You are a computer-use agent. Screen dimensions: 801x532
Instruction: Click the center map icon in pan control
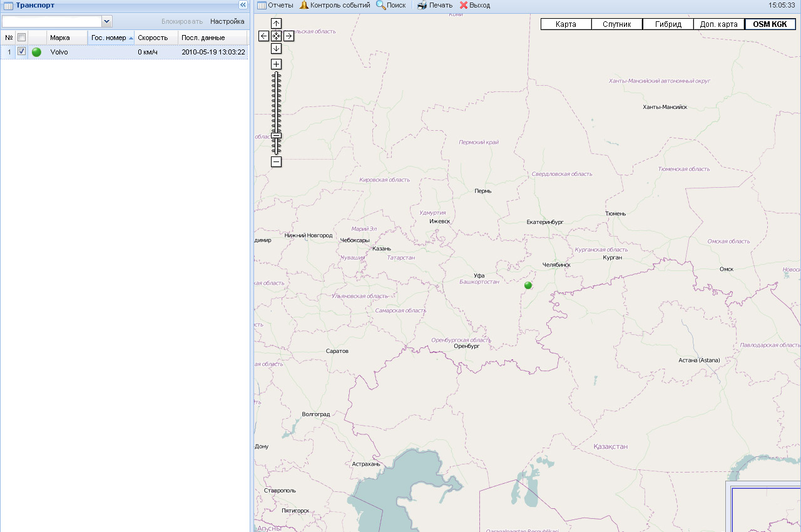point(276,36)
